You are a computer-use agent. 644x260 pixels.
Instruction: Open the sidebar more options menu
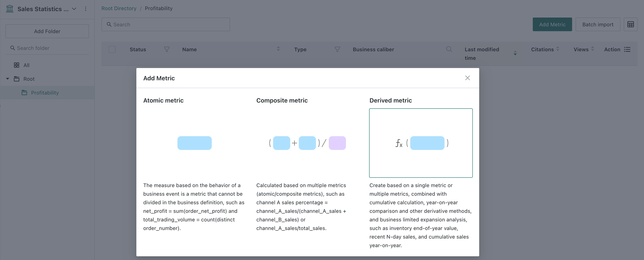pyautogui.click(x=86, y=9)
